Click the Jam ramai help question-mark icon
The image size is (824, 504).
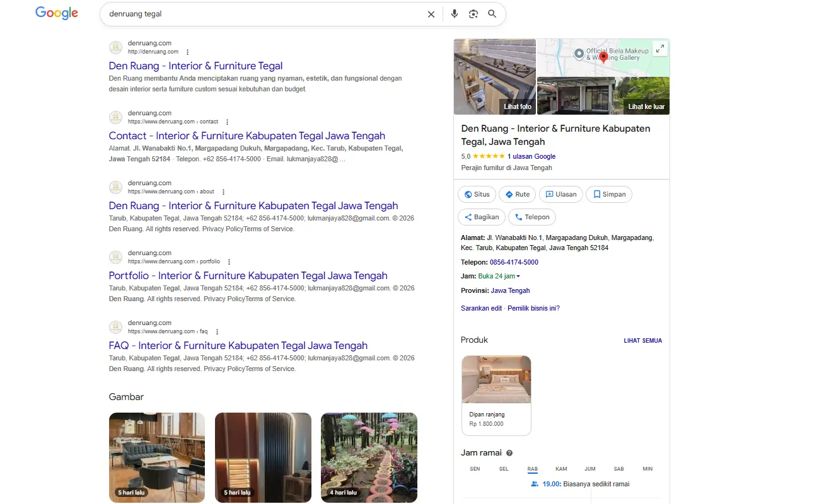[509, 453]
